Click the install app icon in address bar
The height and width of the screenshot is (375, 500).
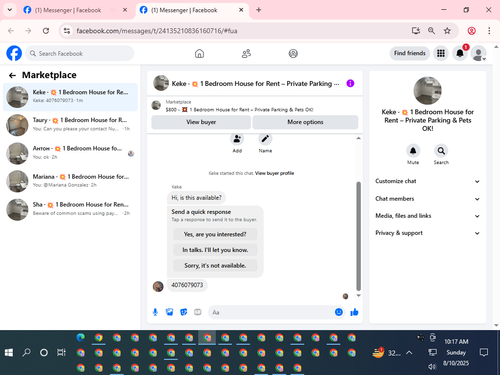[x=416, y=31]
